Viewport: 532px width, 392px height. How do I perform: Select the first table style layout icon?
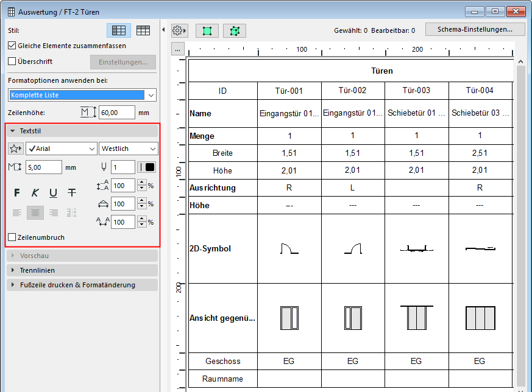tap(119, 30)
